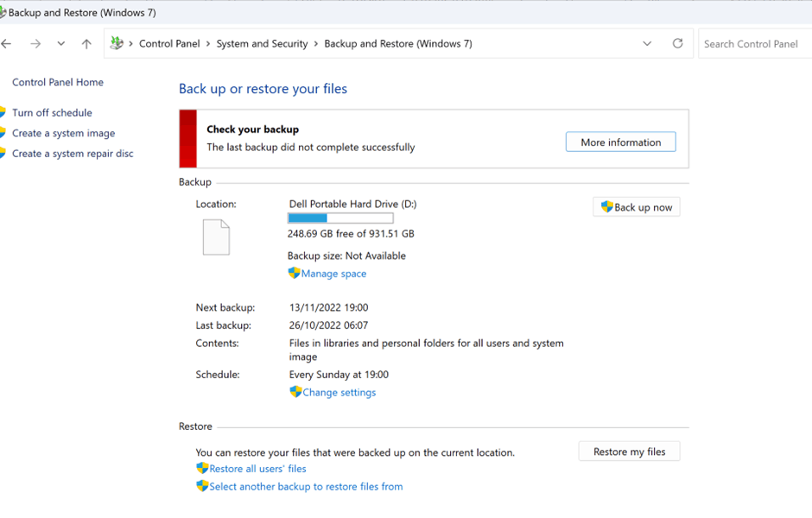Click the shield icon beside Manage space

tap(294, 273)
